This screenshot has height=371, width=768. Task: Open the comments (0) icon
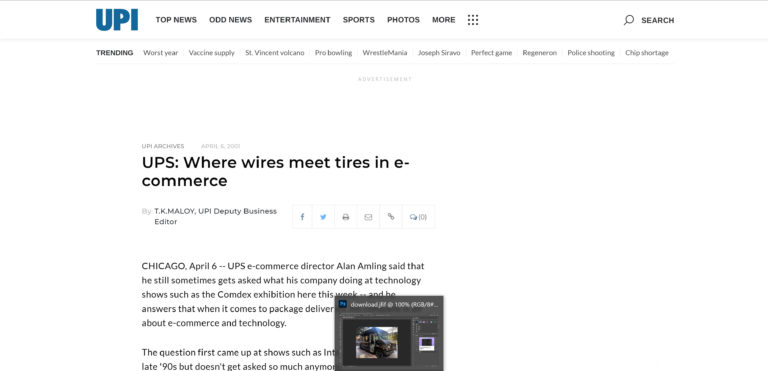coord(418,217)
